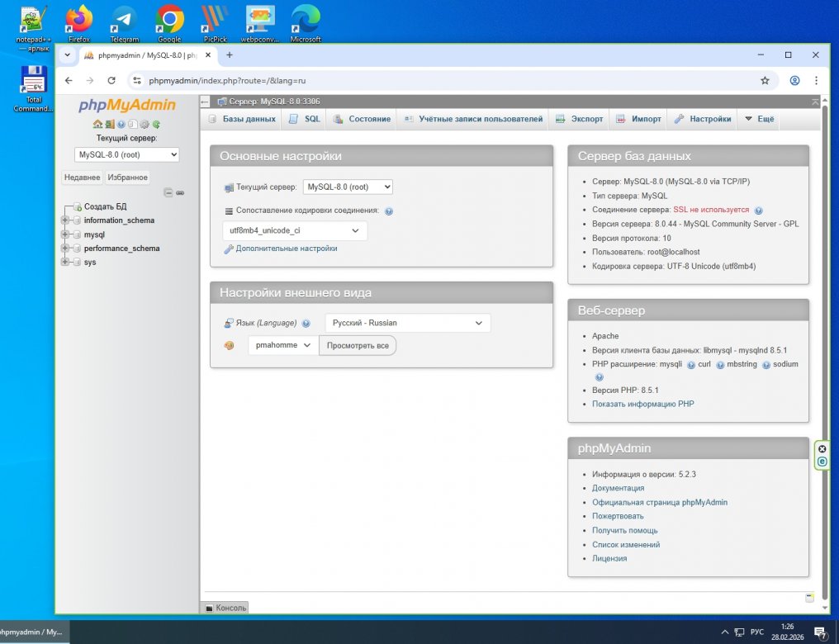The image size is (839, 644).
Task: Go to the Экспорт tab
Action: coord(580,119)
